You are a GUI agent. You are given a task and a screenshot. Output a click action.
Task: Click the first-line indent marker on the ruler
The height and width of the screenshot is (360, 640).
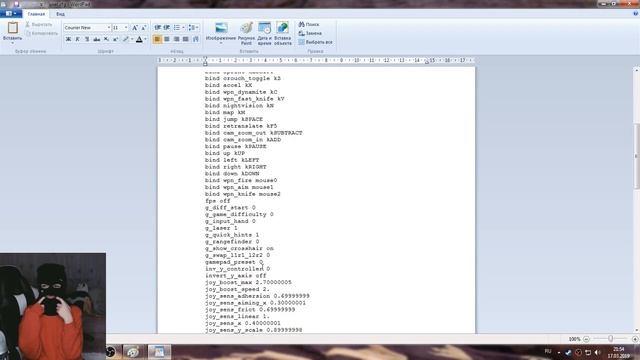[205, 58]
